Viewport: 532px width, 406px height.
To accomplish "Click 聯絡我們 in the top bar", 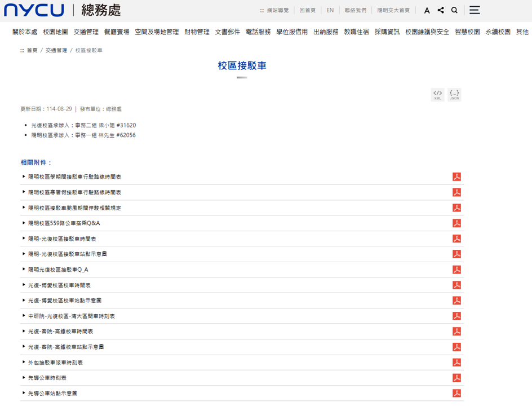I will pos(355,10).
